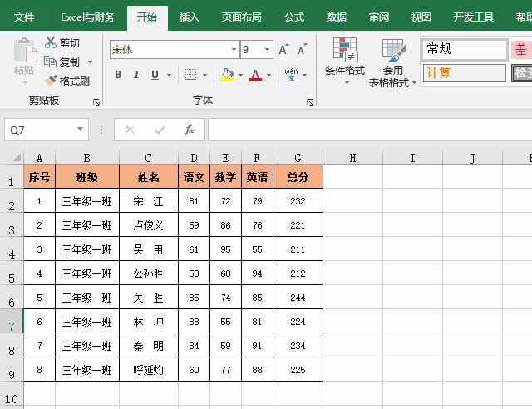Apply the 计算 cell style
Image resolution: width=532 pixels, height=409 pixels.
click(x=465, y=72)
